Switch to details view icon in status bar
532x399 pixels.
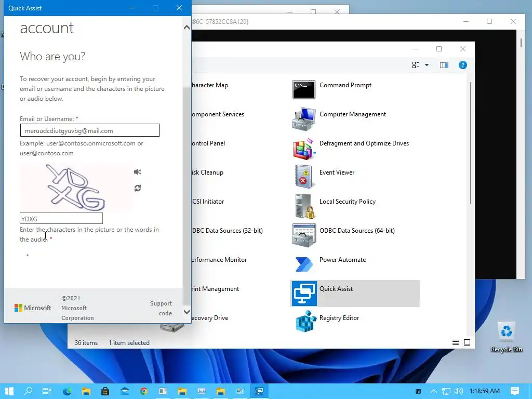(455, 342)
